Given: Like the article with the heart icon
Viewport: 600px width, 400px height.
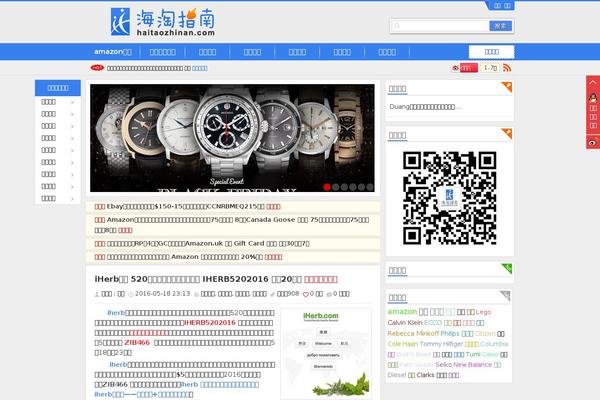Looking at the screenshot, I should (305, 294).
